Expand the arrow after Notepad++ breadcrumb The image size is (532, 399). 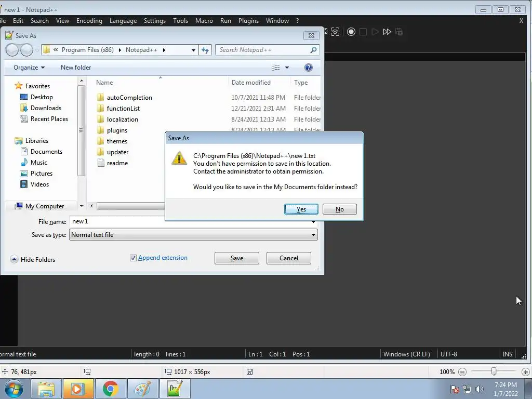[x=164, y=50]
